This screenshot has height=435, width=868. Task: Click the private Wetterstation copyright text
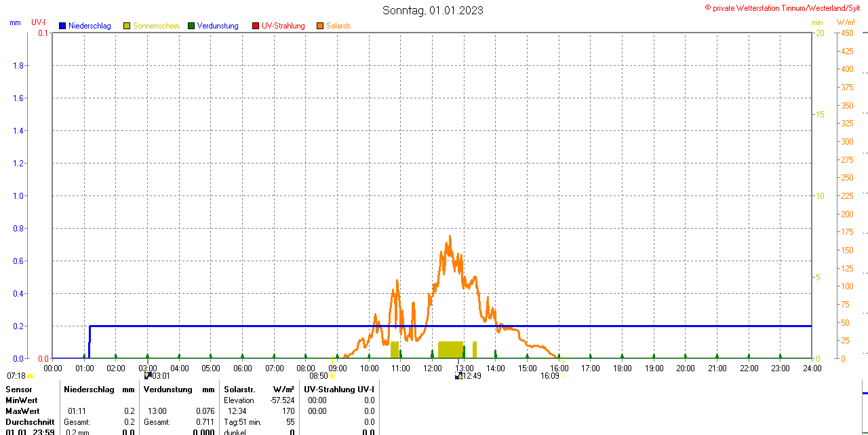tap(783, 8)
